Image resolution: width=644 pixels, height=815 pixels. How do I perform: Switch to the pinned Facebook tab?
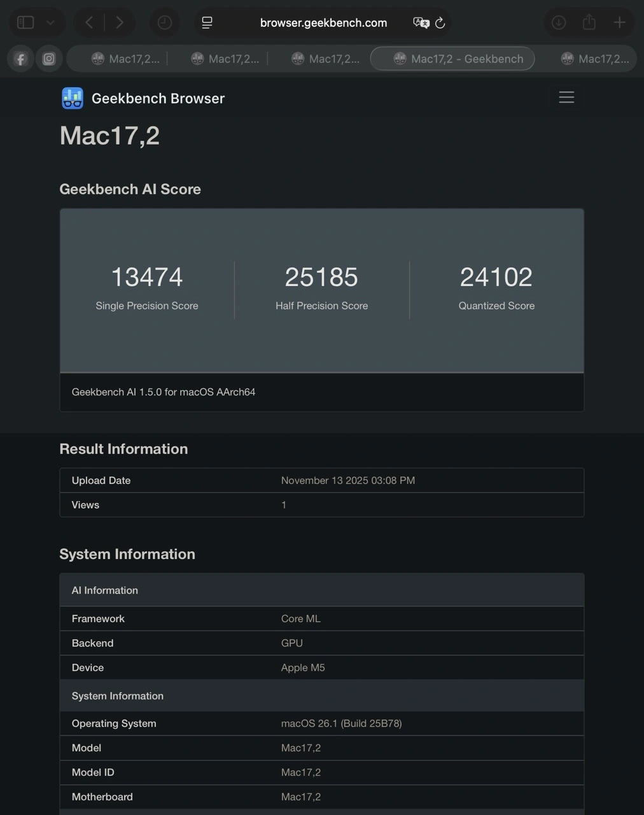(x=20, y=59)
